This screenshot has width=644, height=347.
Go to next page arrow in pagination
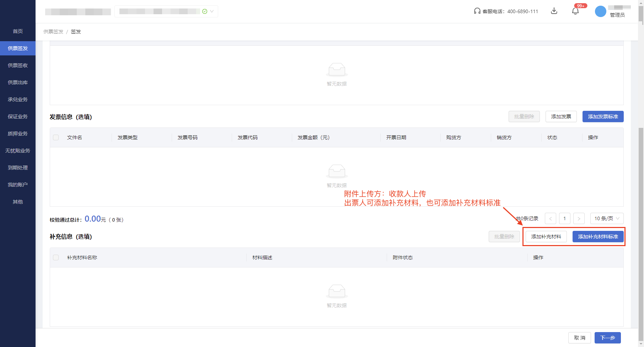pos(579,218)
